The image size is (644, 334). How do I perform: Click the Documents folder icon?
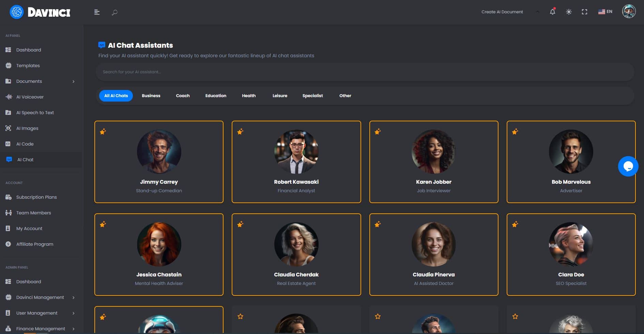coord(8,81)
